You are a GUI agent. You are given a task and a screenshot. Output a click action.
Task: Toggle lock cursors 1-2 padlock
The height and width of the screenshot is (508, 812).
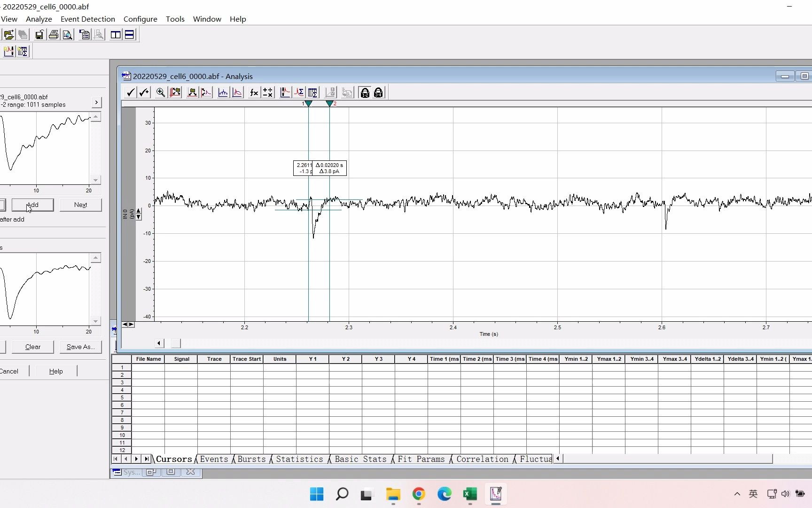coord(365,93)
